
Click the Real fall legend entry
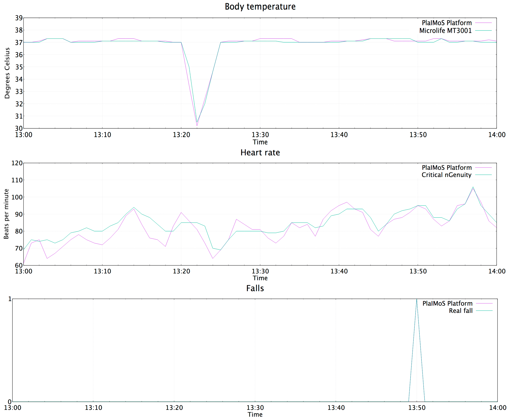point(461,311)
